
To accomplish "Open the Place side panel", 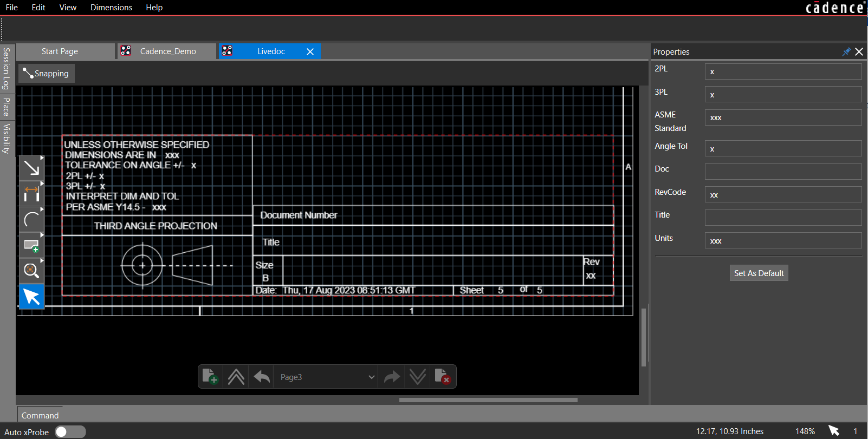I will (x=7, y=107).
